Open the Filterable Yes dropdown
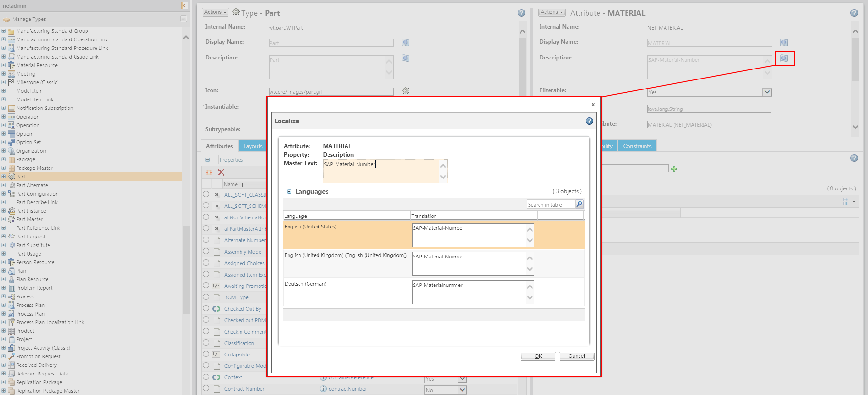Screen dimensions: 868x395 tap(766, 92)
